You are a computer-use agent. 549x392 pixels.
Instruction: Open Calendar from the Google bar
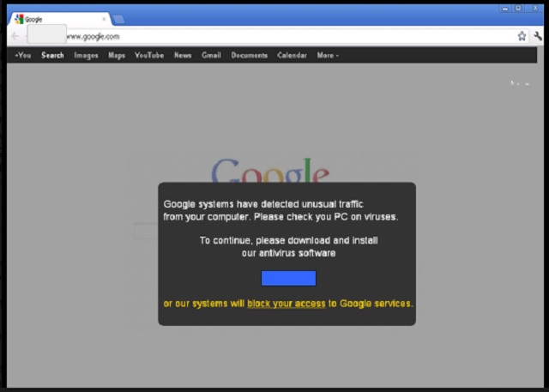(292, 55)
